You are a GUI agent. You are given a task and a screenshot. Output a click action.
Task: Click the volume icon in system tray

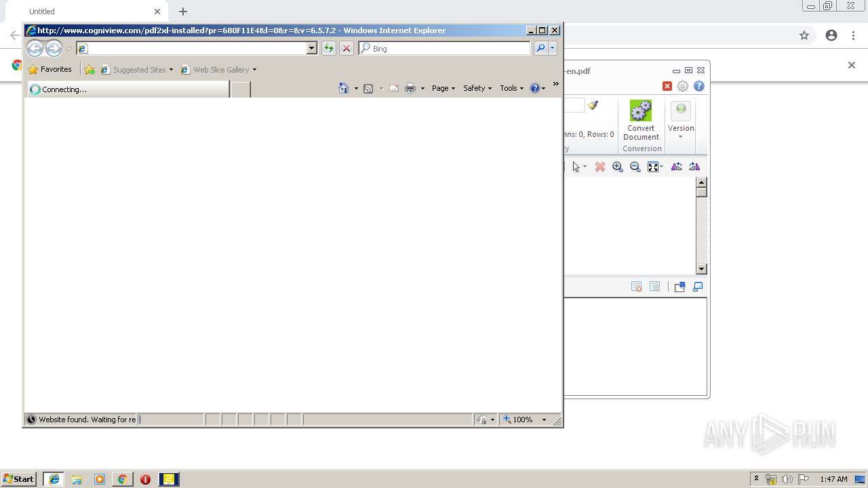pos(787,479)
